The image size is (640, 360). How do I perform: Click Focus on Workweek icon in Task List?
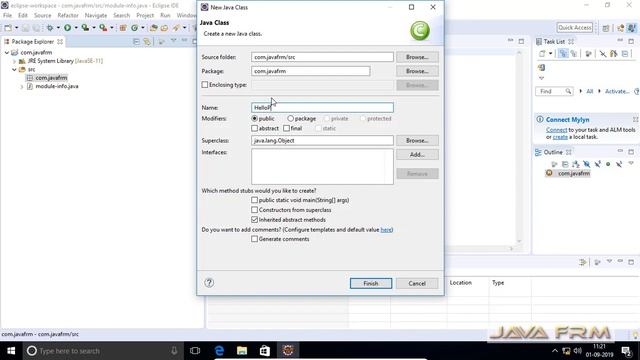pyautogui.click(x=588, y=53)
